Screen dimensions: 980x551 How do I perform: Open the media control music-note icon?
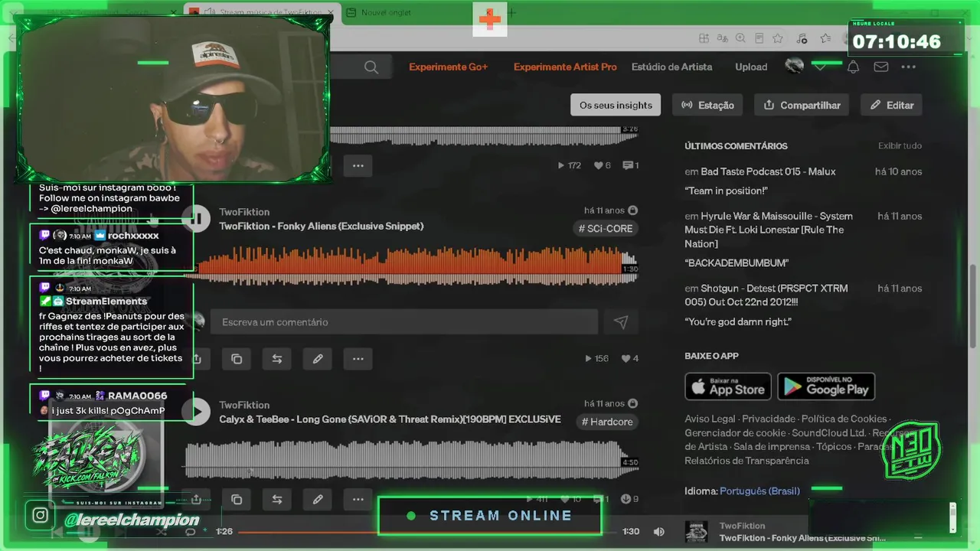(802, 38)
